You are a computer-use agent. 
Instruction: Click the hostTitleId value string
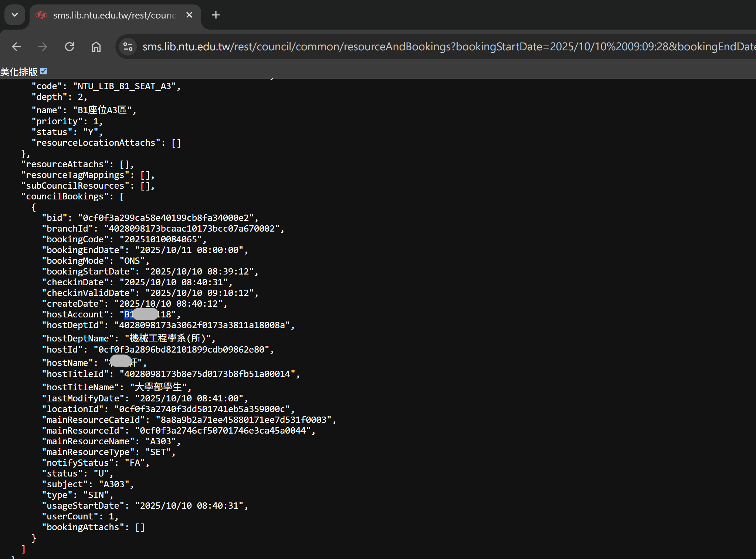207,374
